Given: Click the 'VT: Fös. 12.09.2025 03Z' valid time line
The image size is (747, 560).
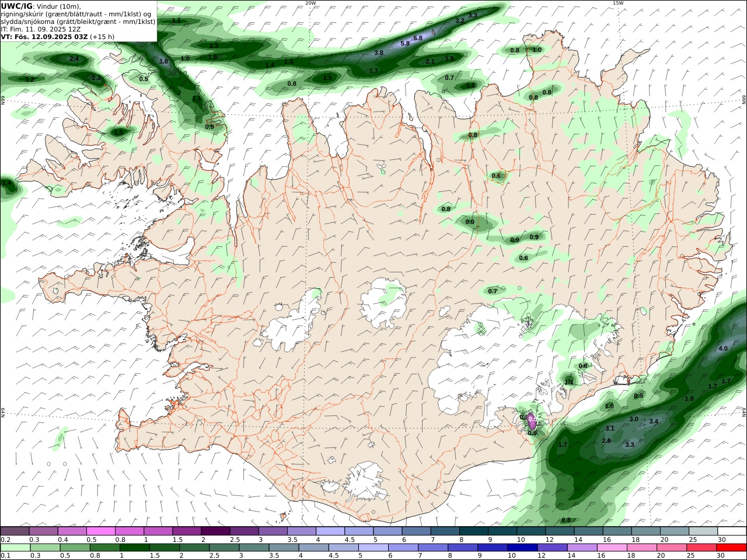Looking at the screenshot, I should [x=57, y=36].
